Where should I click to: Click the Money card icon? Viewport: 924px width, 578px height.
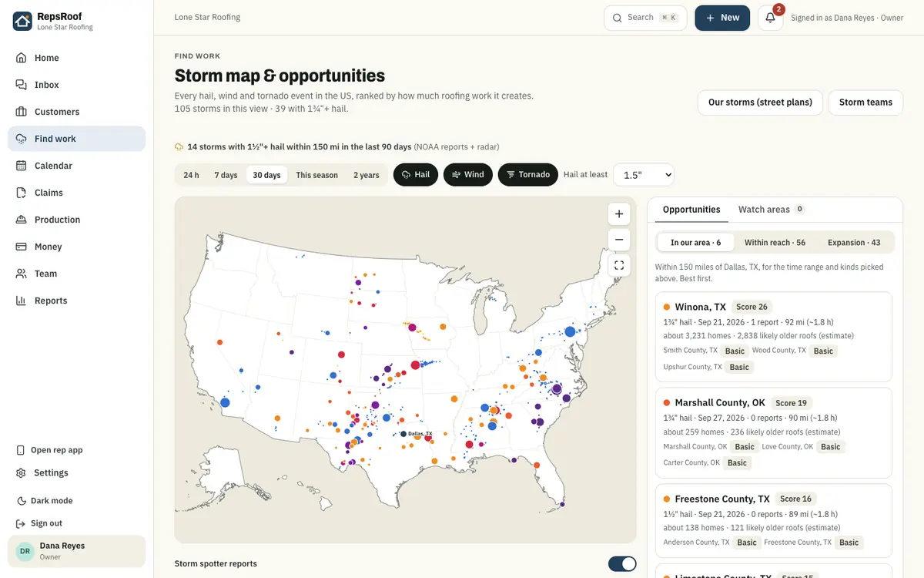point(22,247)
